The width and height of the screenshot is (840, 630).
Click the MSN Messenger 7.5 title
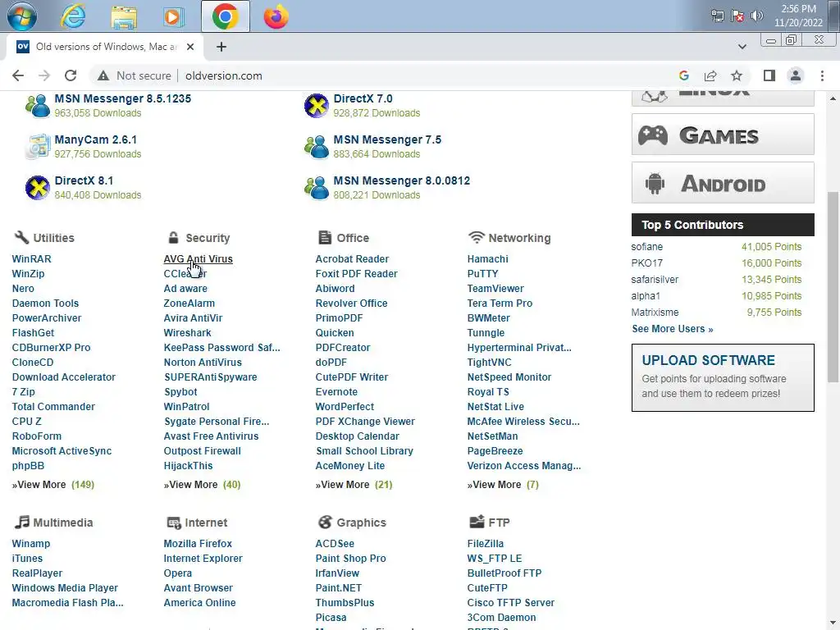[x=387, y=139]
